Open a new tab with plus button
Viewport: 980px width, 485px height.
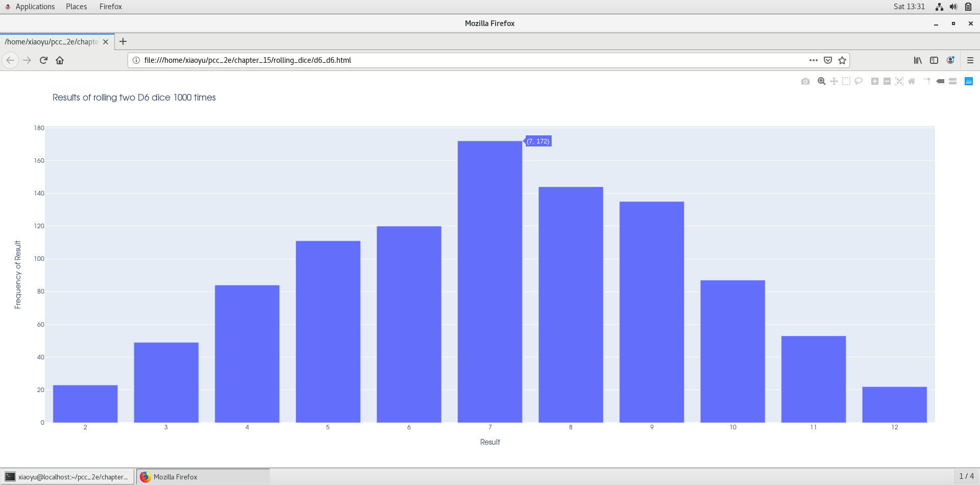pyautogui.click(x=123, y=42)
